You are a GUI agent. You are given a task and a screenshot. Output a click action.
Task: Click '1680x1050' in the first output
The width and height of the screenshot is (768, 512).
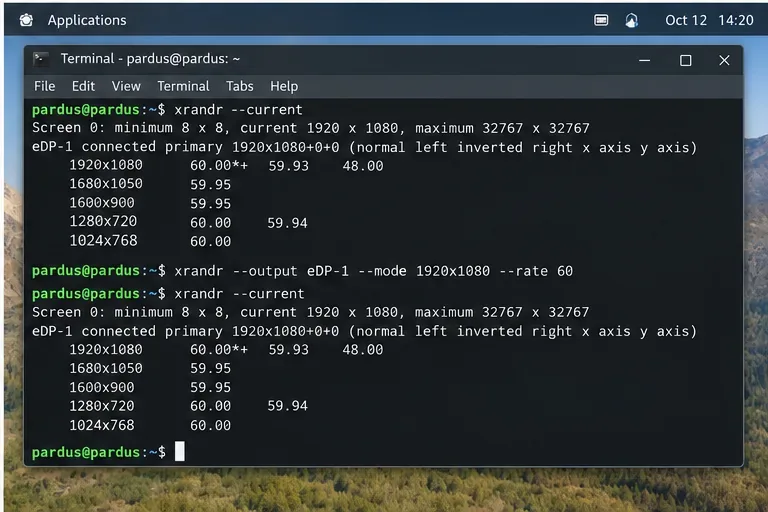click(106, 184)
